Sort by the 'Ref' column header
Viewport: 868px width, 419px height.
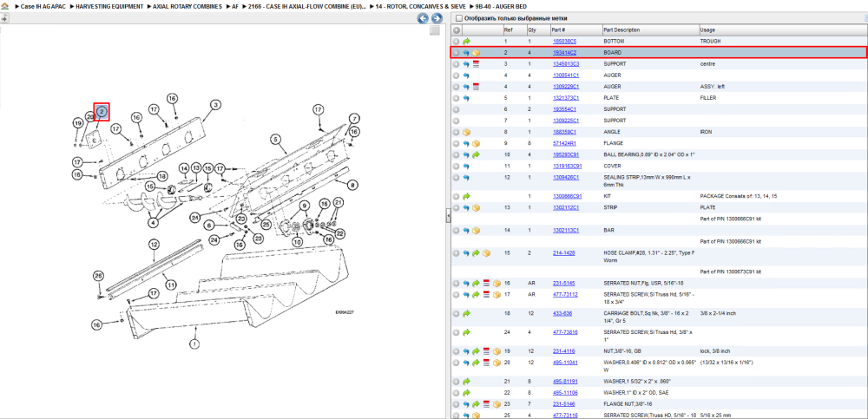pyautogui.click(x=508, y=29)
